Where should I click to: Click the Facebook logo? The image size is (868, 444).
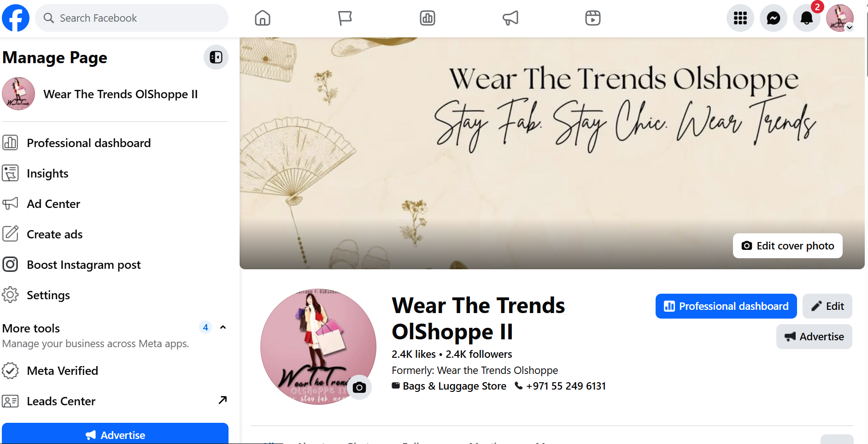click(x=16, y=18)
